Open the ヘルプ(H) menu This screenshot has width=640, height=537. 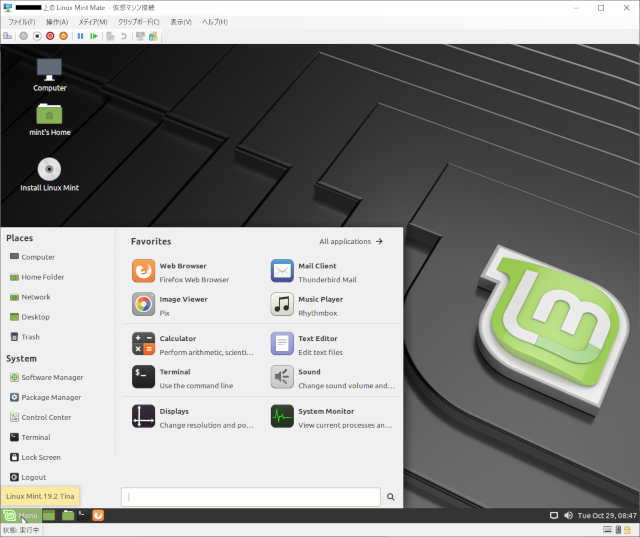click(215, 22)
